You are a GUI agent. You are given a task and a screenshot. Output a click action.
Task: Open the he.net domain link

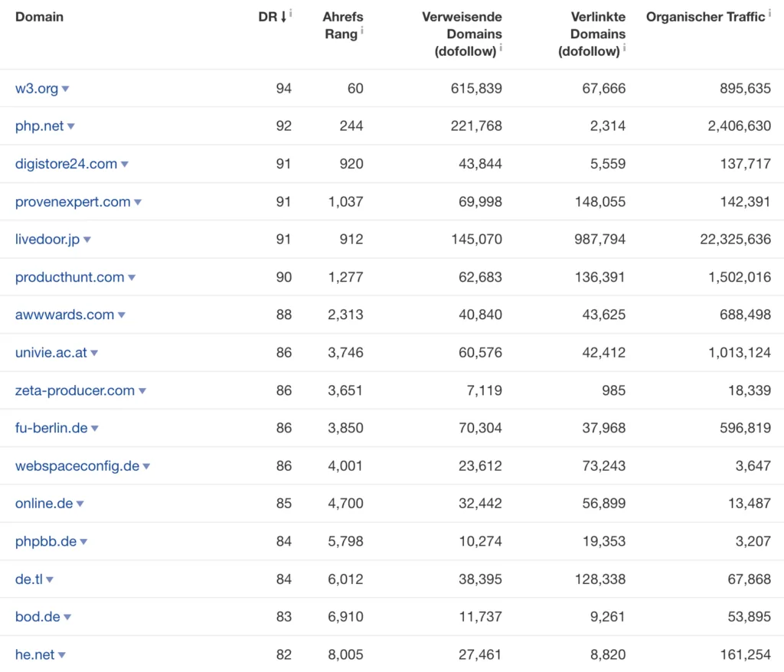coord(35,655)
